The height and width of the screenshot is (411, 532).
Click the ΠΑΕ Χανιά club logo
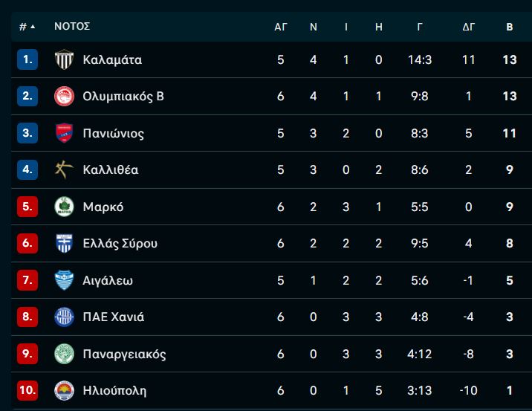[65, 317]
